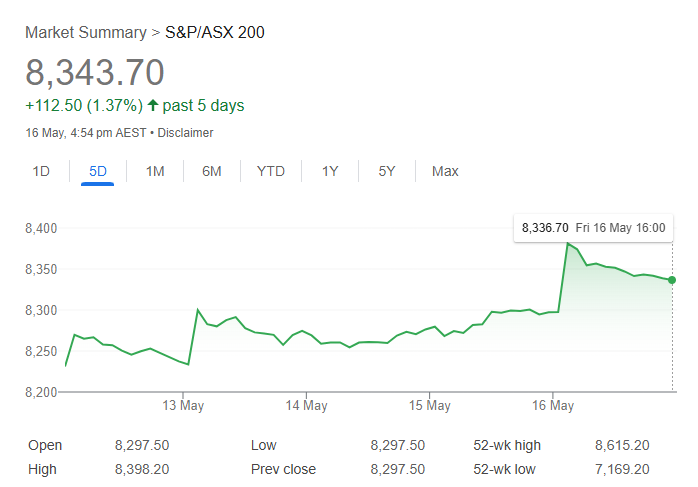Screen dimensions: 698x487
Task: Click the 13 May axis marker
Action: [183, 405]
